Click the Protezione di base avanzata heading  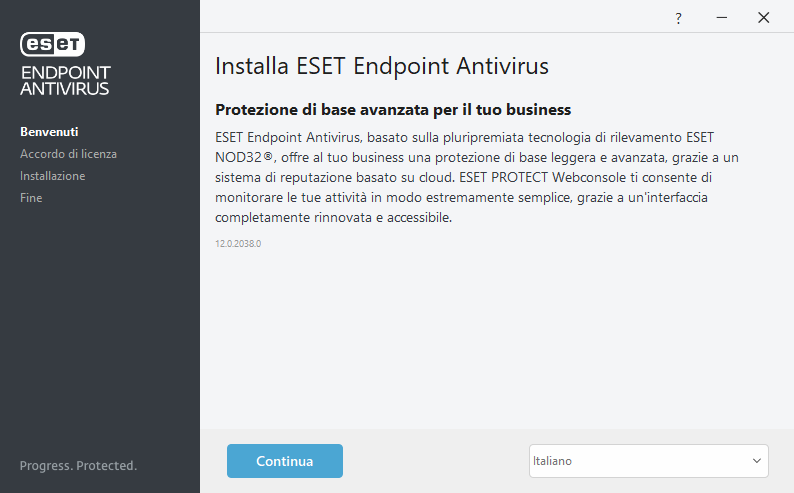393,109
